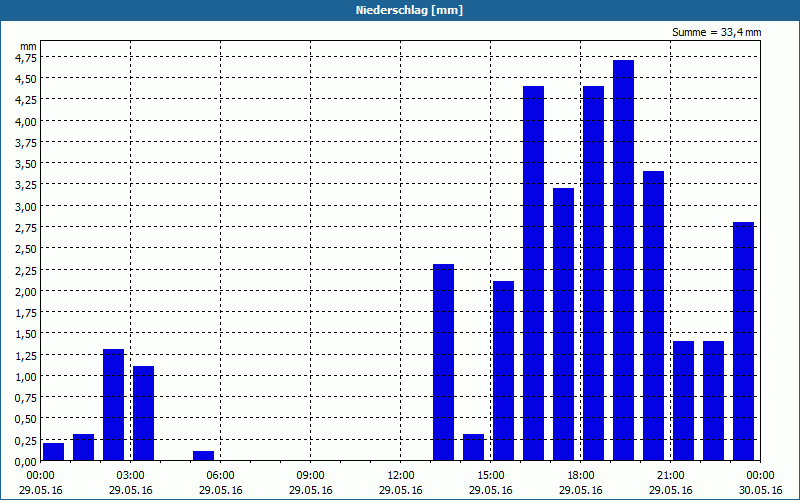Select the bar just after 21:00
The width and height of the screenshot is (800, 500).
click(x=684, y=401)
